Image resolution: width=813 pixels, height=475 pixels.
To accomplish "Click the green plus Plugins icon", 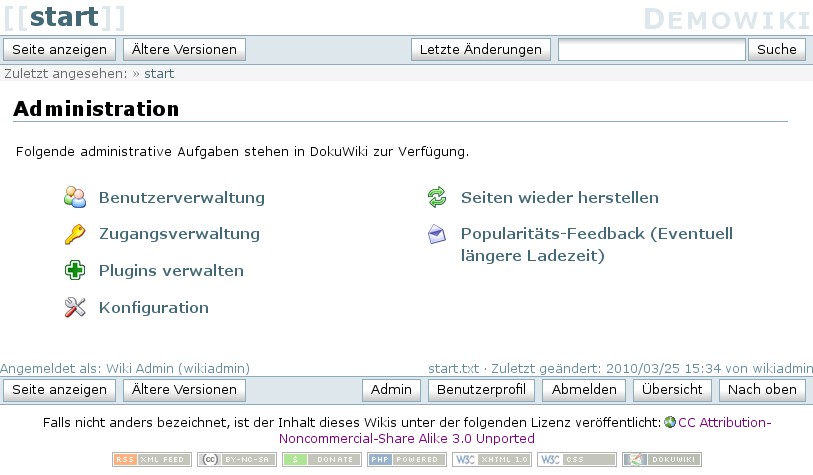I will pos(75,270).
